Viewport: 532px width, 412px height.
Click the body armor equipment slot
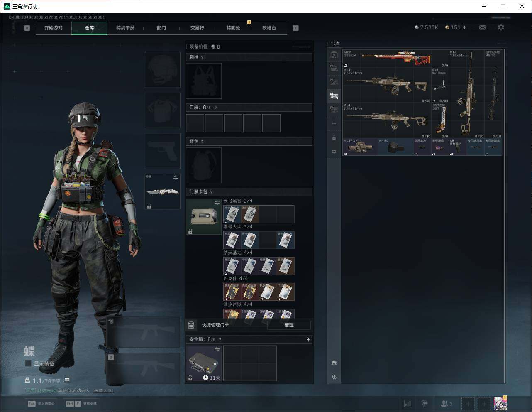point(163,110)
